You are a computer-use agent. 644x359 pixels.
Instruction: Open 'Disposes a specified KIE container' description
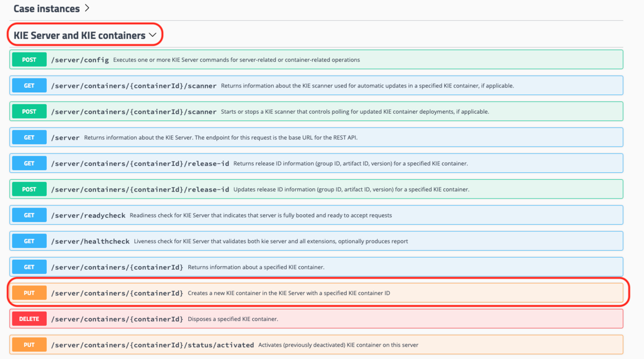coord(233,319)
